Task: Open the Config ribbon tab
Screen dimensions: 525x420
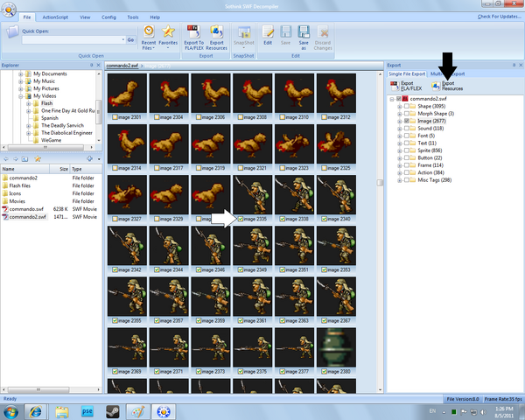Action: [108, 17]
